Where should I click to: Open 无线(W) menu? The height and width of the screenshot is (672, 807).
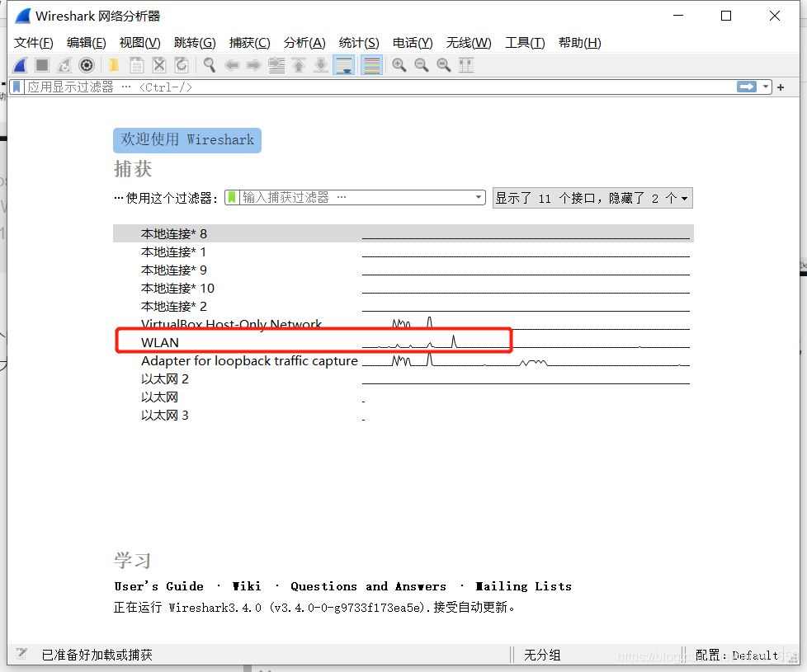click(x=469, y=43)
